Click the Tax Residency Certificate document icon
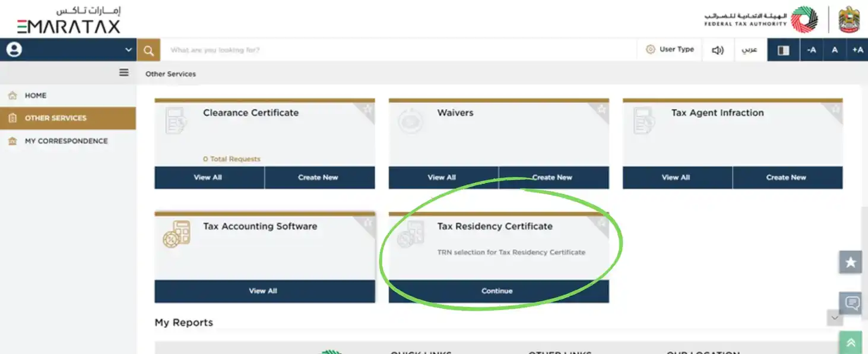Image resolution: width=868 pixels, height=354 pixels. (x=410, y=235)
